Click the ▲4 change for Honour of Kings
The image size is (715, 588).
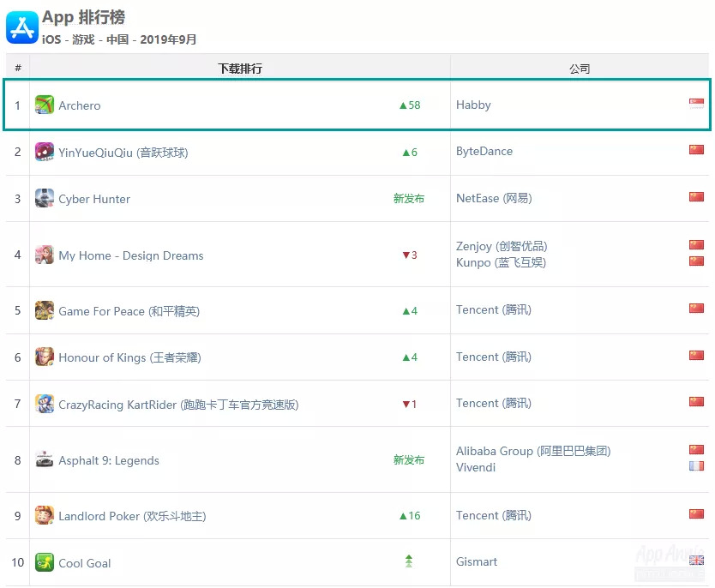pyautogui.click(x=410, y=357)
